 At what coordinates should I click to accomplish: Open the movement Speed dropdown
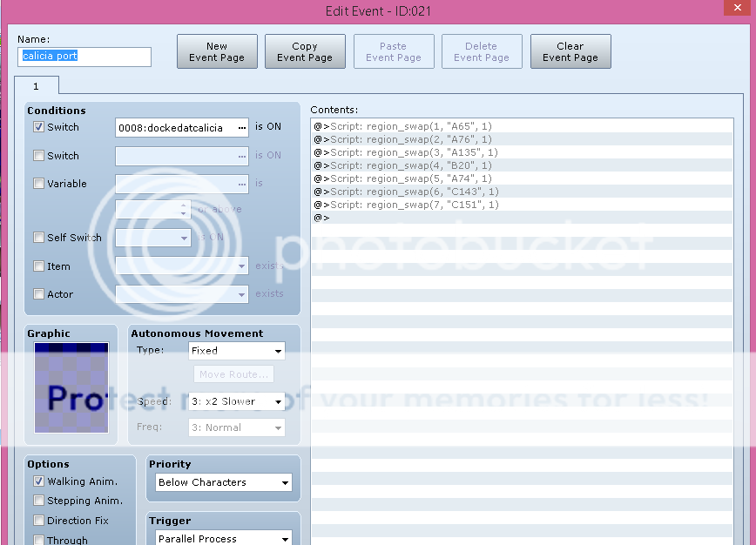[x=237, y=402]
